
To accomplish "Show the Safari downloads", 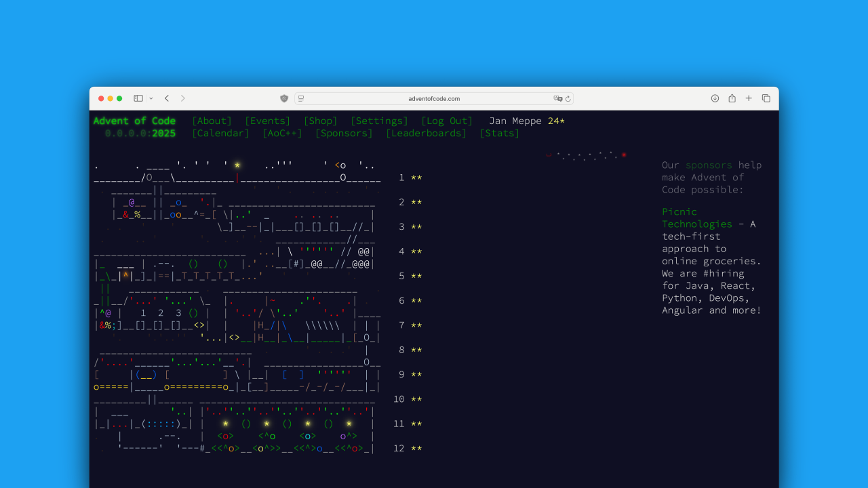I will (x=715, y=98).
